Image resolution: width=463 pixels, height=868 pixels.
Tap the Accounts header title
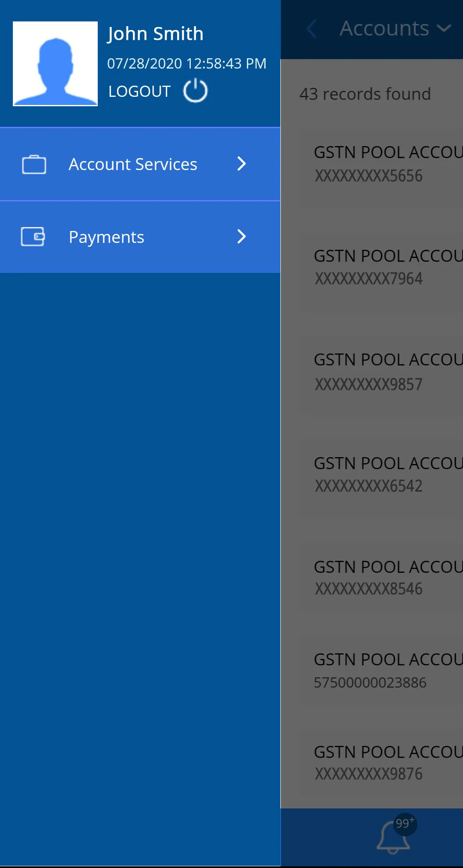[x=384, y=29]
